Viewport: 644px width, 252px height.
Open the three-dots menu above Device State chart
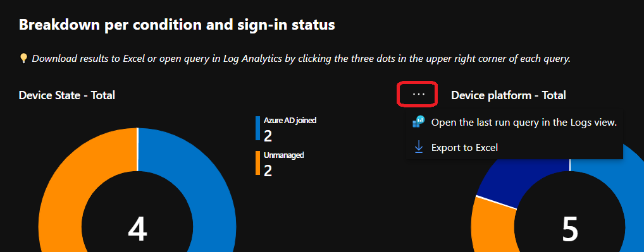pyautogui.click(x=418, y=94)
